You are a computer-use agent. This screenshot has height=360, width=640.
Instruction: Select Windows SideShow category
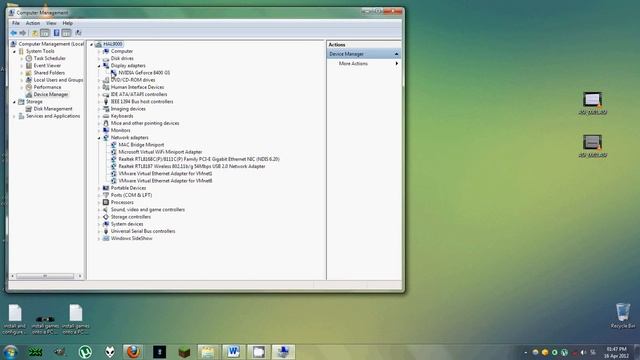tap(131, 238)
